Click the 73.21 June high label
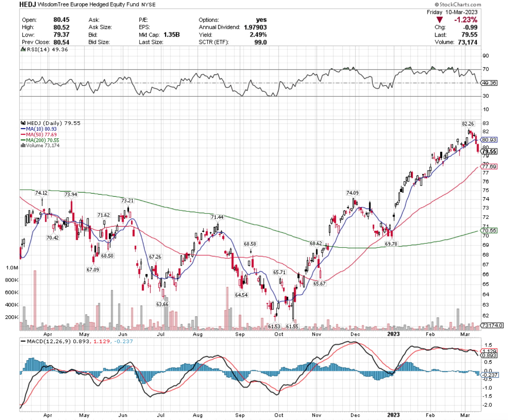The image size is (508, 420). coord(128,201)
